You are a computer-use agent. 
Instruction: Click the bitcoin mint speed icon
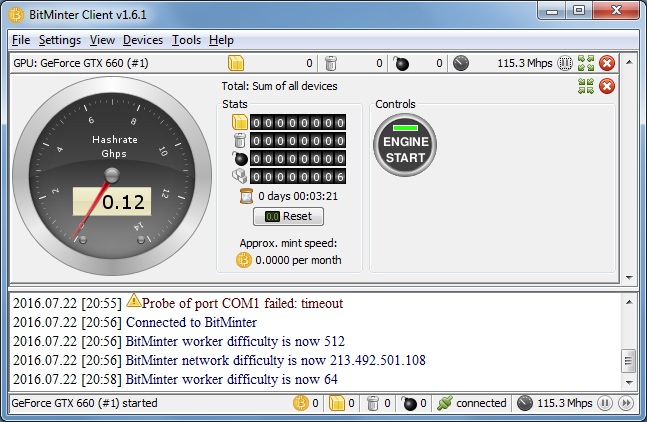tap(243, 260)
